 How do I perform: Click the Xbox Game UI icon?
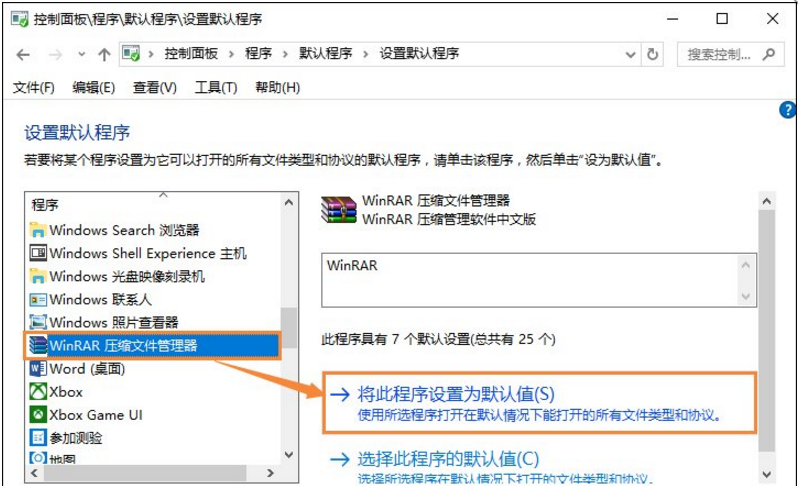[38, 415]
